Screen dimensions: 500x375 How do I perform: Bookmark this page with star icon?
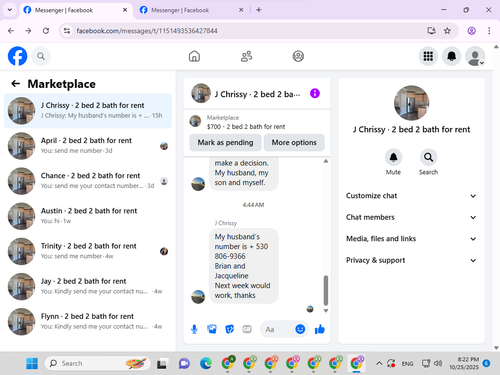[x=447, y=31]
